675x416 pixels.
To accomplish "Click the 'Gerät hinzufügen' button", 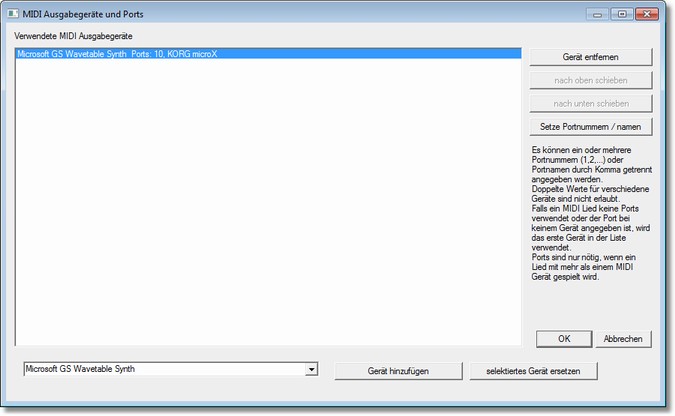I will 397,371.
